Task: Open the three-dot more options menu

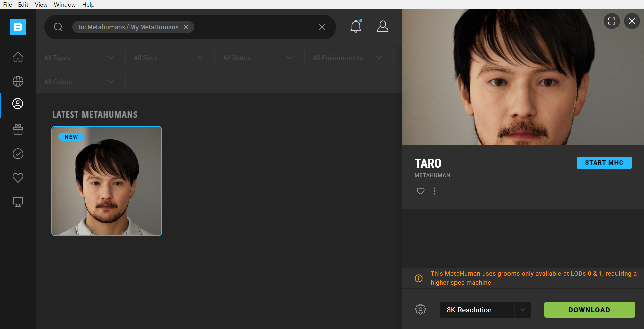Action: coord(435,191)
